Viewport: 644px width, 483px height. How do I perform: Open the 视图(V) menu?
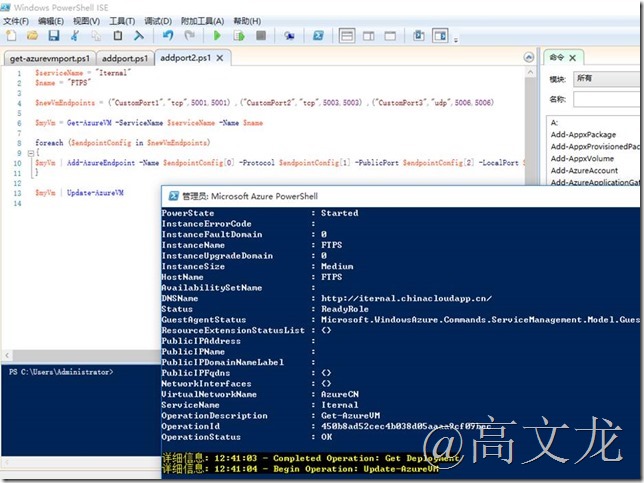86,21
